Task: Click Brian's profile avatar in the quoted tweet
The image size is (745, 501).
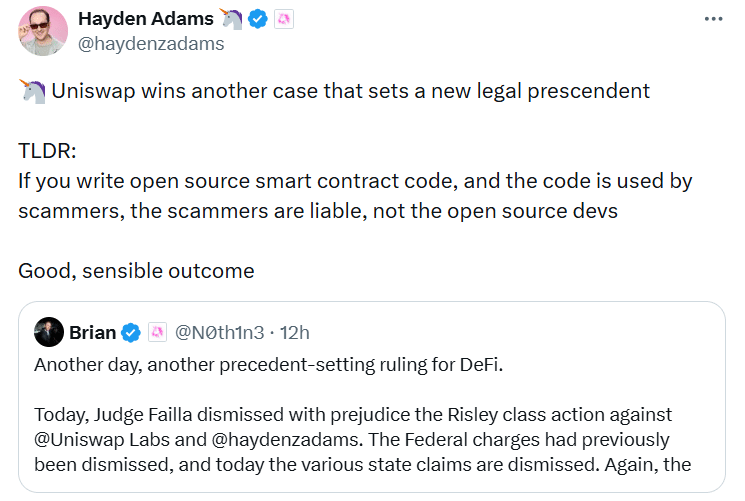Action: [x=49, y=332]
